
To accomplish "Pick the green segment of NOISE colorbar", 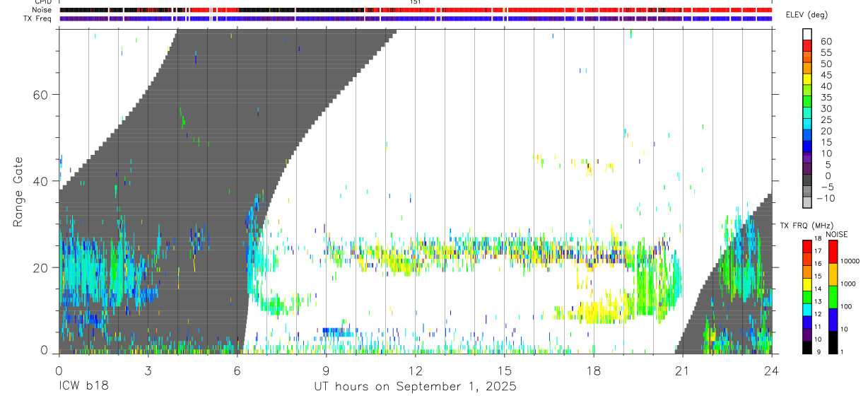I will click(832, 296).
